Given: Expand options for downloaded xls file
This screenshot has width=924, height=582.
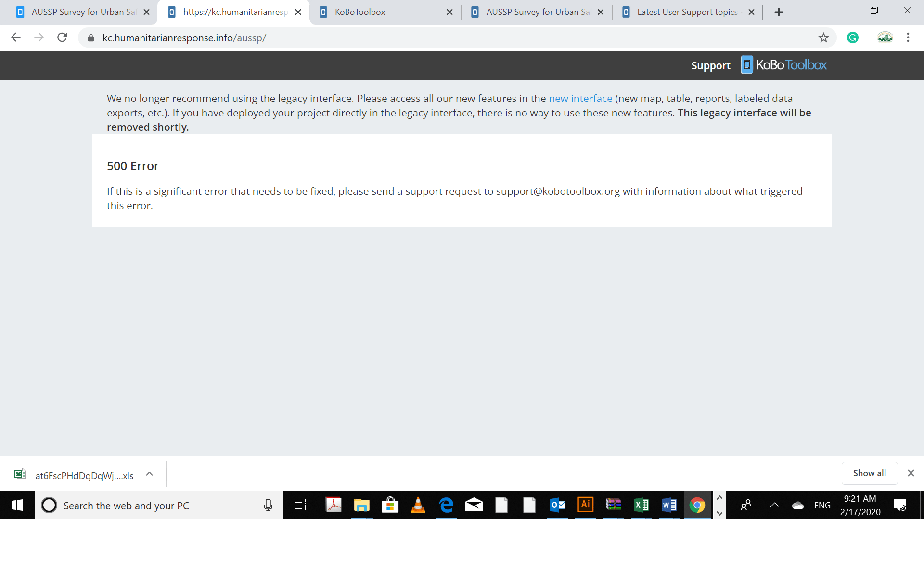Looking at the screenshot, I should click(x=150, y=474).
